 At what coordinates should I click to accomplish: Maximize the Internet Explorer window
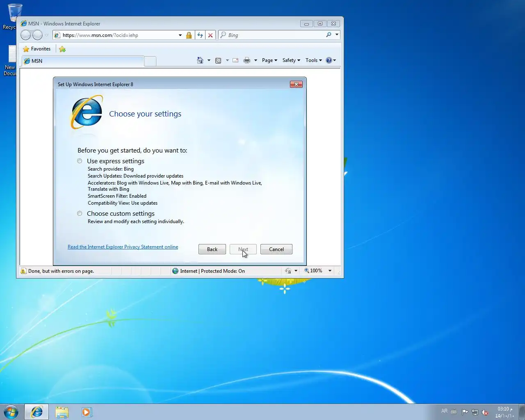tap(320, 24)
